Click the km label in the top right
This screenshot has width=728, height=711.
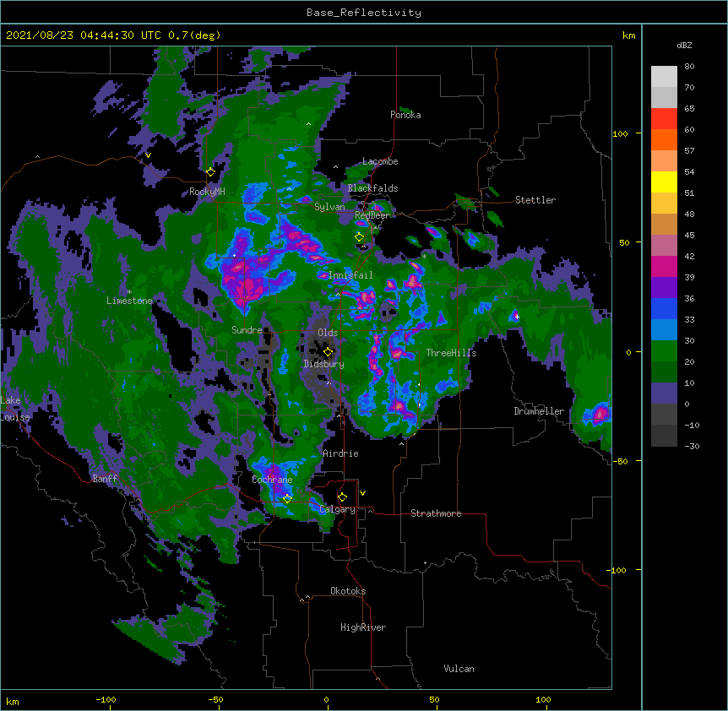click(628, 35)
